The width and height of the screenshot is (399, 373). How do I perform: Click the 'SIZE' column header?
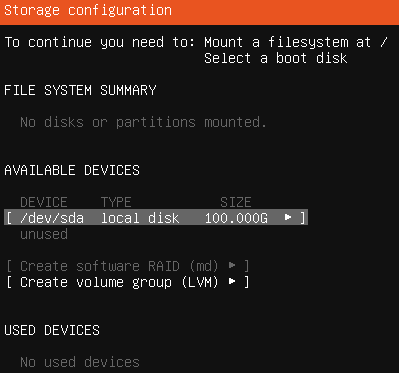[236, 202]
